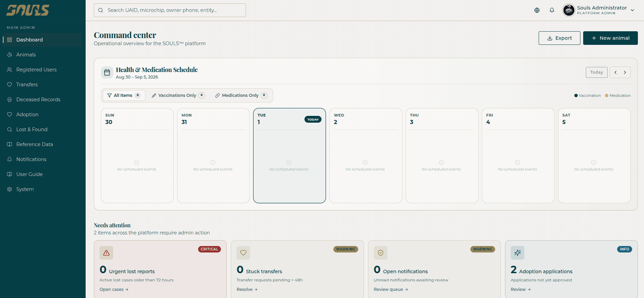This screenshot has width=644, height=298.
Task: Open Deceased Records in sidebar
Action: click(41, 100)
